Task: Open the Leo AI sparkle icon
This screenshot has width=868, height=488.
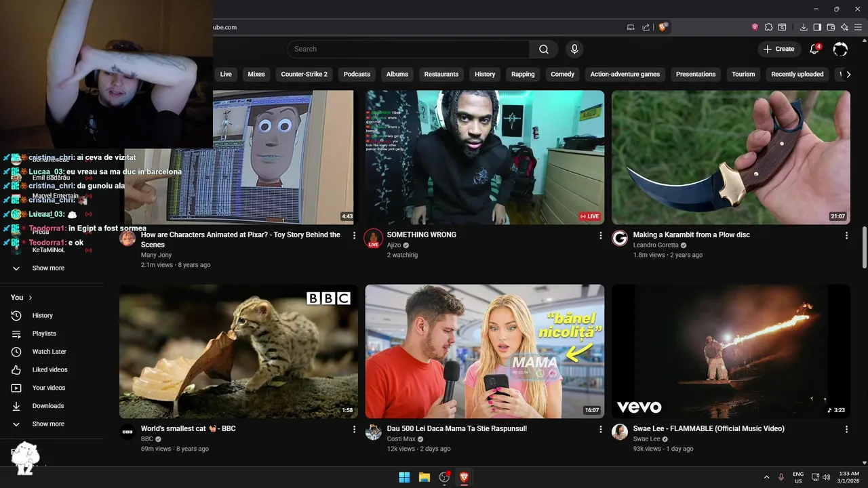Action: pos(844,27)
